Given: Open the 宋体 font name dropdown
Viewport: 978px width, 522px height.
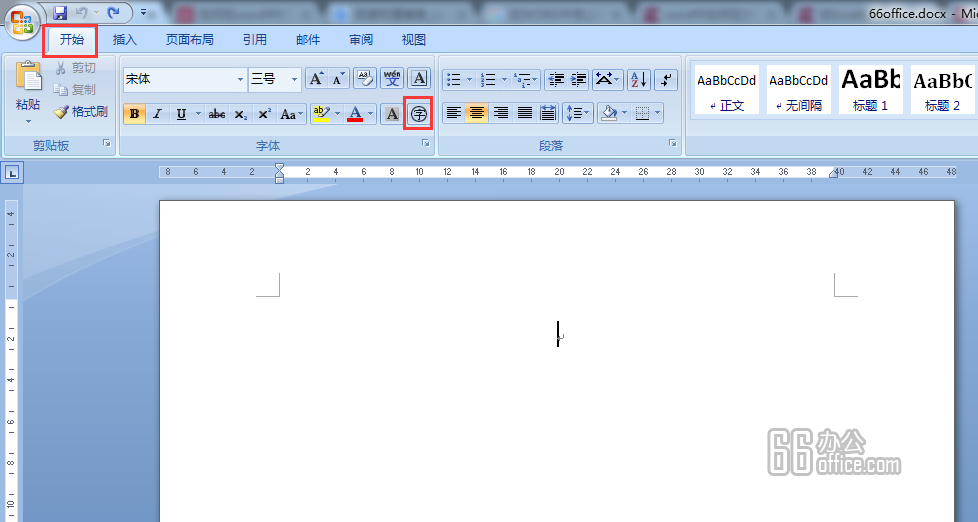Looking at the screenshot, I should [x=240, y=79].
